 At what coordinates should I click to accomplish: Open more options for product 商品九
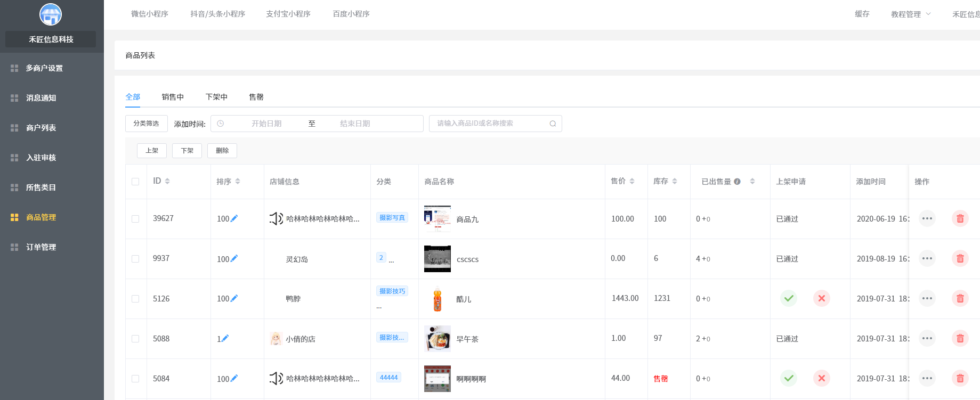(x=927, y=218)
